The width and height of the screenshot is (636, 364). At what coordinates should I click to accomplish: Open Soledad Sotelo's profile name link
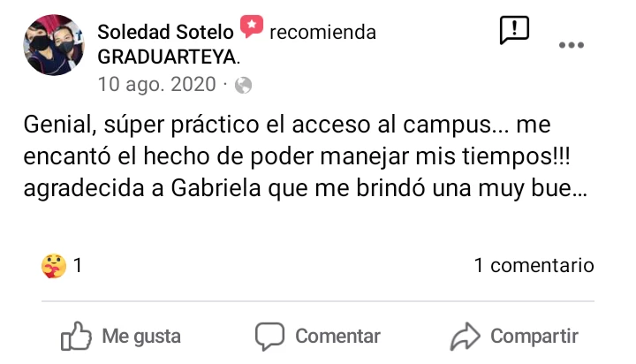(165, 33)
